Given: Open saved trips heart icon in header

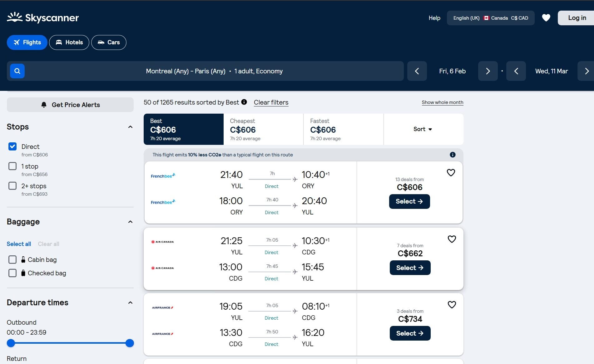Looking at the screenshot, I should [546, 18].
